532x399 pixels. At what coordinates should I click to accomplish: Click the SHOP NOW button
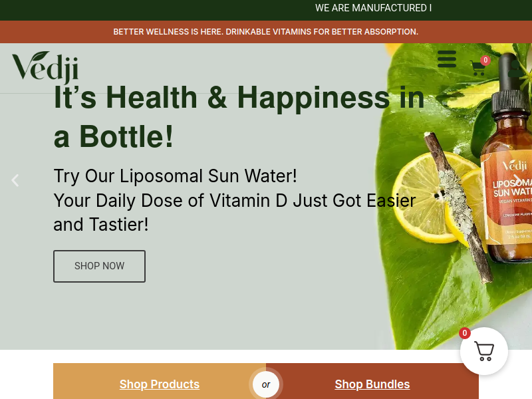click(x=99, y=266)
